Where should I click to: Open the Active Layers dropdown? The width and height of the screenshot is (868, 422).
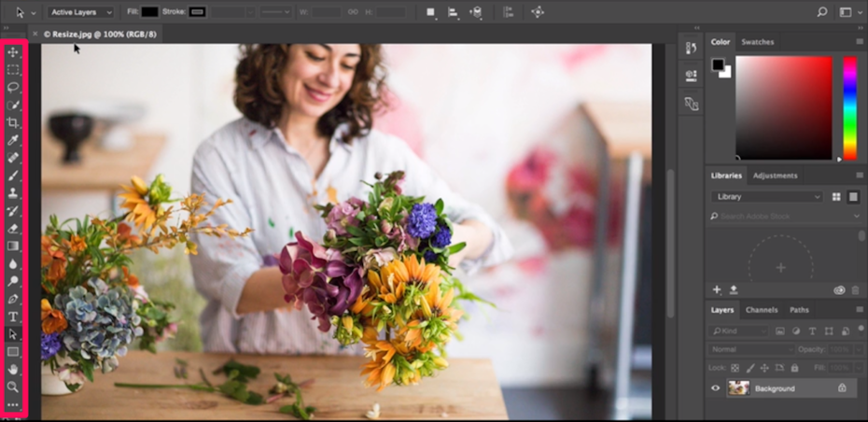tap(80, 12)
